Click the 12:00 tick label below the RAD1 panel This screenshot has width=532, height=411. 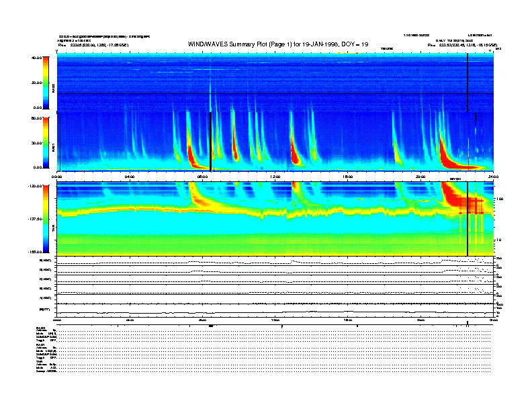275,177
